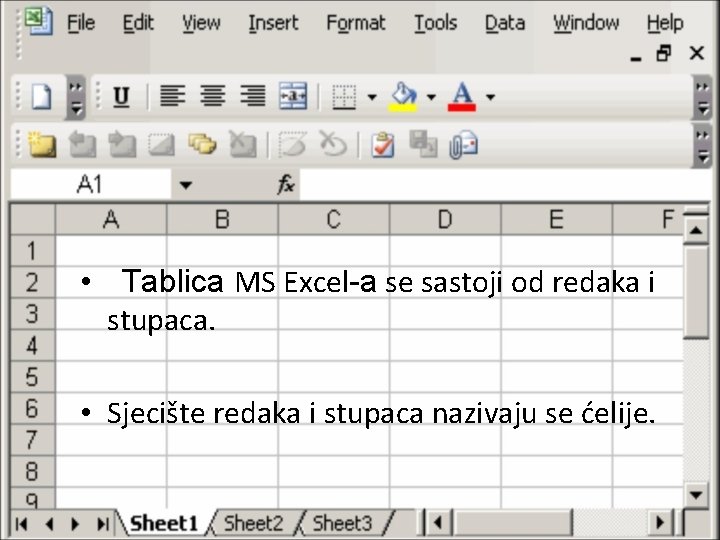The height and width of the screenshot is (540, 720).
Task: Open the Window menu
Action: (x=586, y=23)
